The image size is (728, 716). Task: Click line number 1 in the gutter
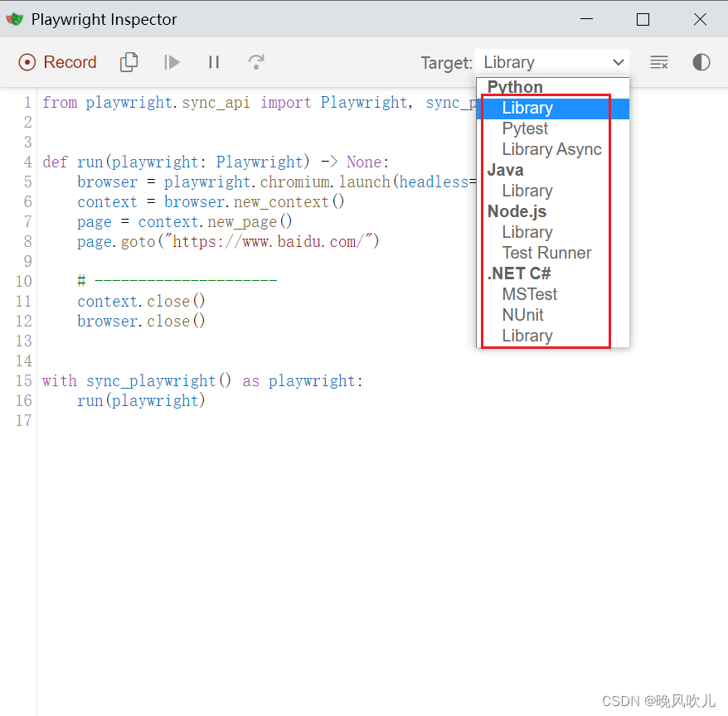click(28, 102)
